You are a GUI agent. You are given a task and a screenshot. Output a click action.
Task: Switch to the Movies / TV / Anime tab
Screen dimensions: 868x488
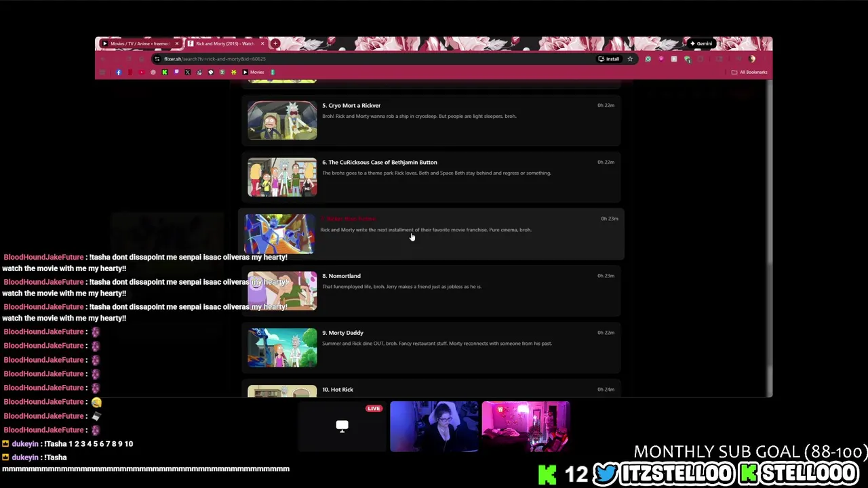139,43
